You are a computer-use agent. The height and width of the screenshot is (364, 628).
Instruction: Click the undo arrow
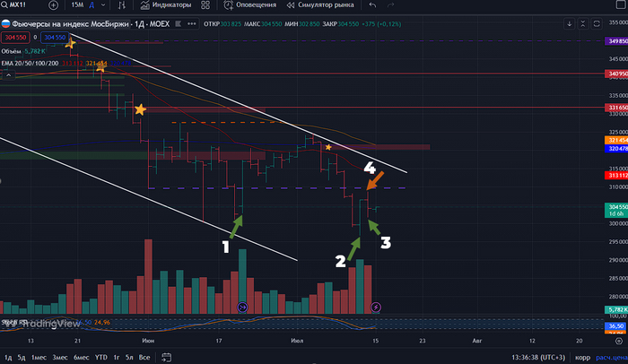coord(372,4)
